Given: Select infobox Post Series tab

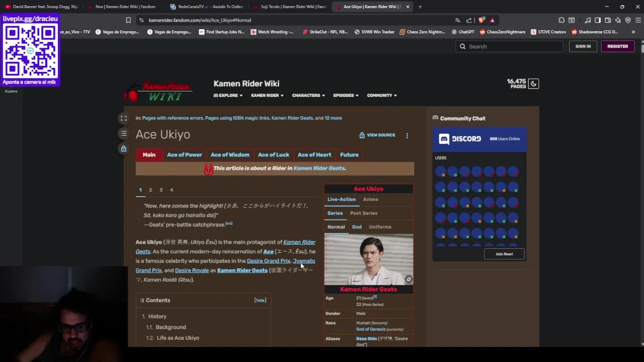Looking at the screenshot, I should tap(364, 213).
